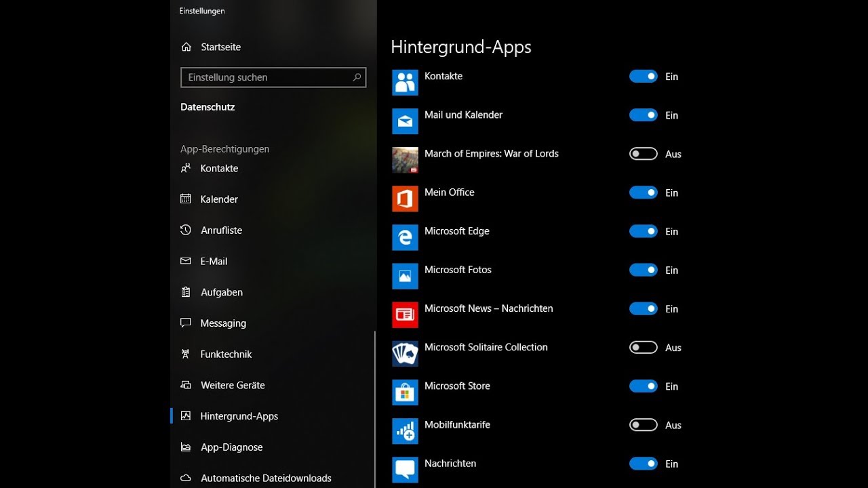This screenshot has height=488, width=868.
Task: Disable the Nachrichten app toggle
Action: pyautogui.click(x=644, y=464)
